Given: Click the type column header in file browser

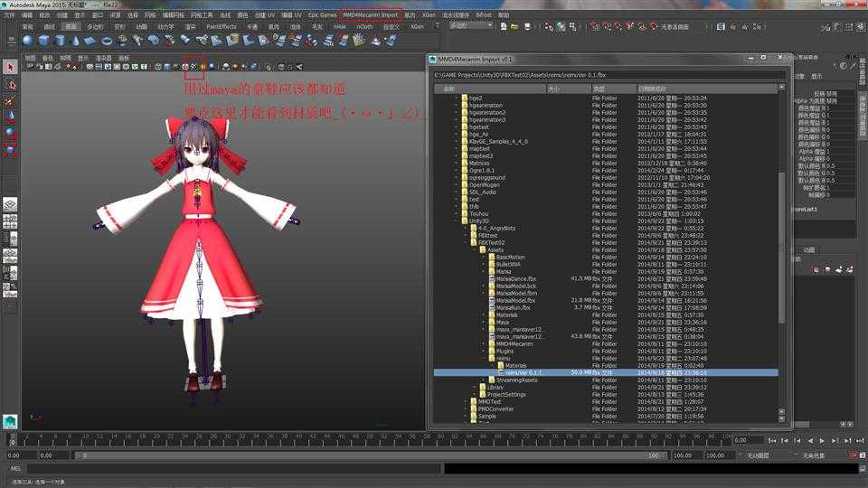Looking at the screenshot, I should [613, 89].
